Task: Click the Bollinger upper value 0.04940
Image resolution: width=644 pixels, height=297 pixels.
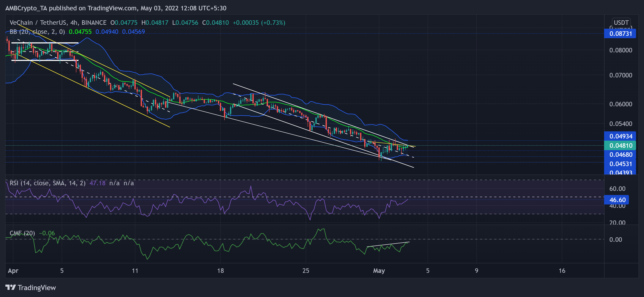Action: pos(107,32)
